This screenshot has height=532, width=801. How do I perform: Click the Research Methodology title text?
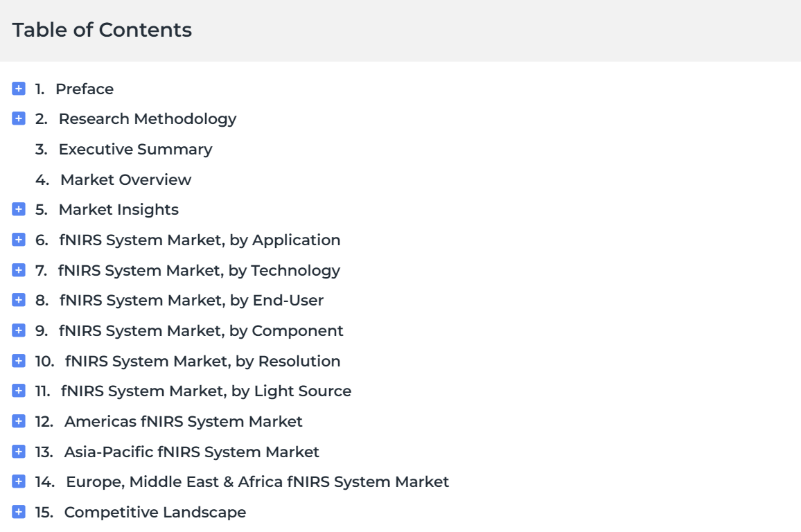pos(148,119)
